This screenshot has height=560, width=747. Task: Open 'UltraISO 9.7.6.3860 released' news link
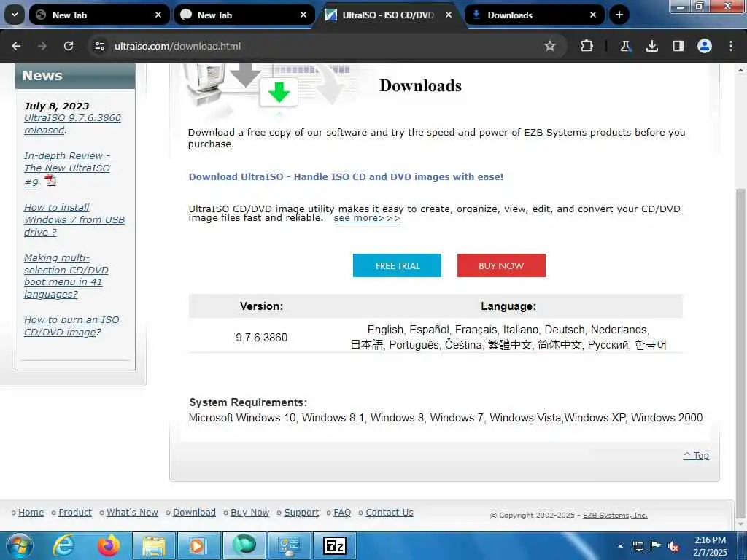pyautogui.click(x=72, y=124)
